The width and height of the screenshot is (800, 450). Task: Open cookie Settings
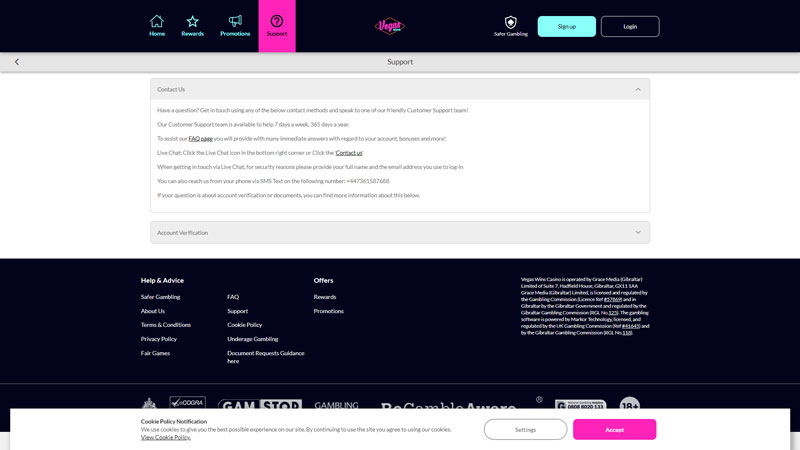[x=525, y=429]
